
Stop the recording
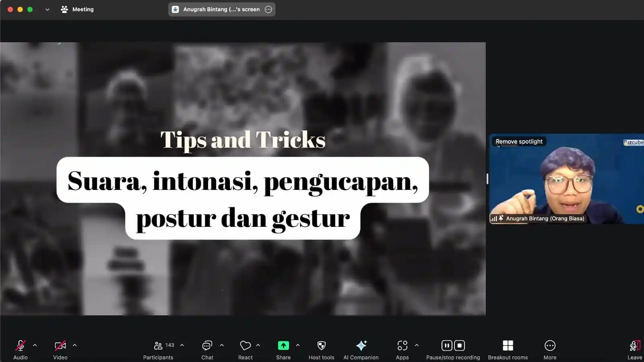460,346
